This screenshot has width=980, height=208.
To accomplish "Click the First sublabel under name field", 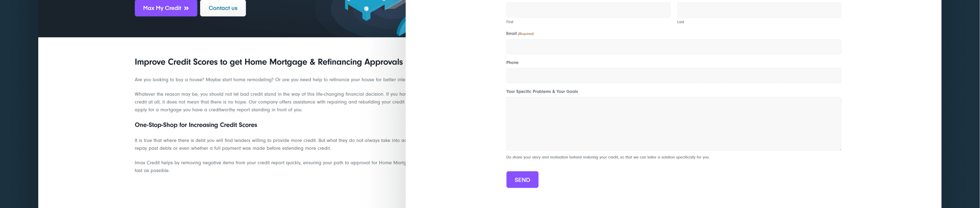I will pos(510,22).
